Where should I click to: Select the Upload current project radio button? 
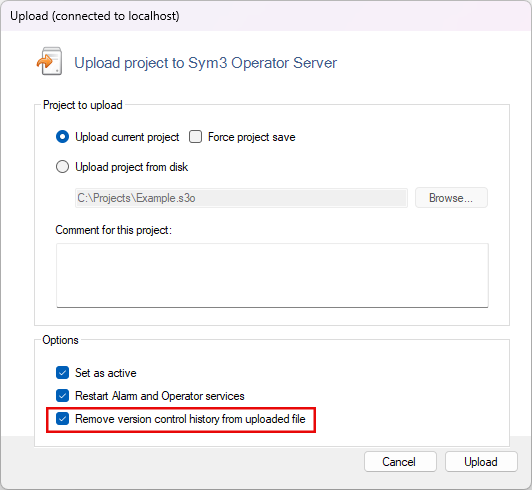[62, 137]
